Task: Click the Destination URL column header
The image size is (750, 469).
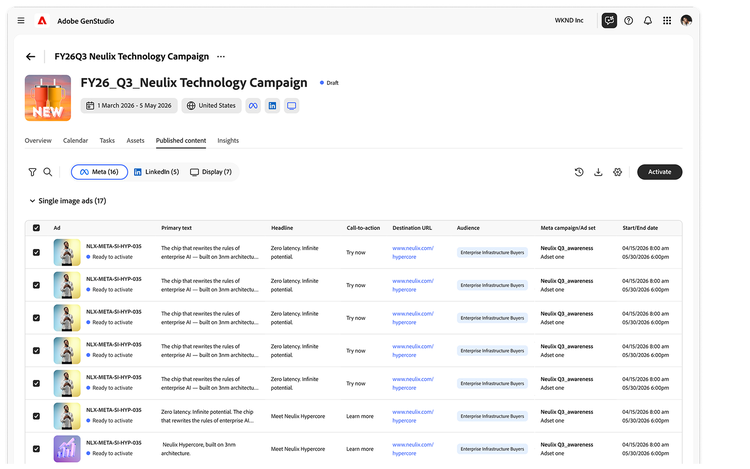Action: point(412,228)
